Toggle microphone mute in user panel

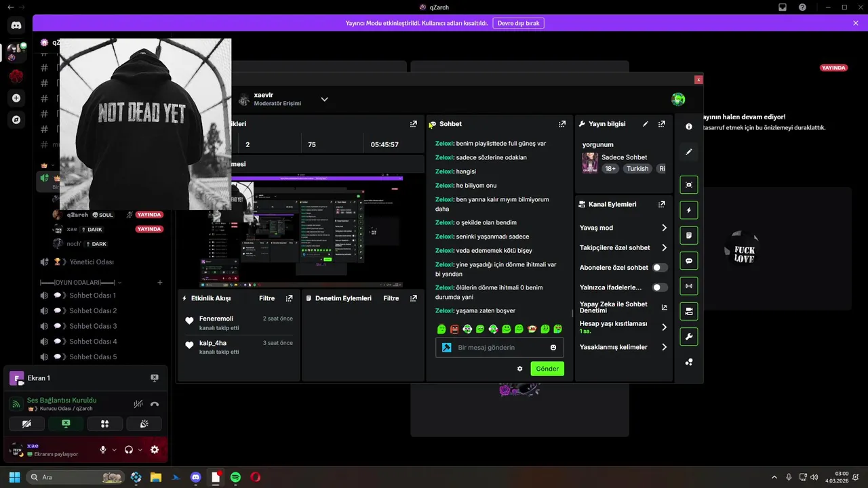(103, 449)
